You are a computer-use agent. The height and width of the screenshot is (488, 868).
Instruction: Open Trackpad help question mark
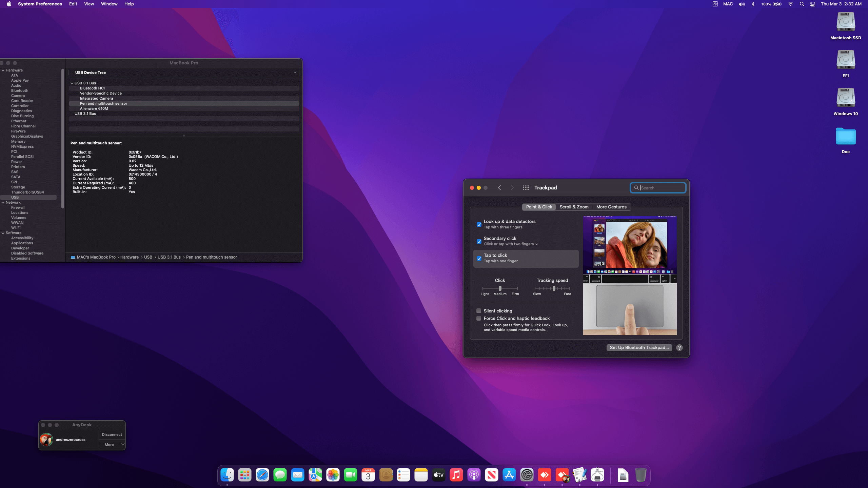(679, 348)
